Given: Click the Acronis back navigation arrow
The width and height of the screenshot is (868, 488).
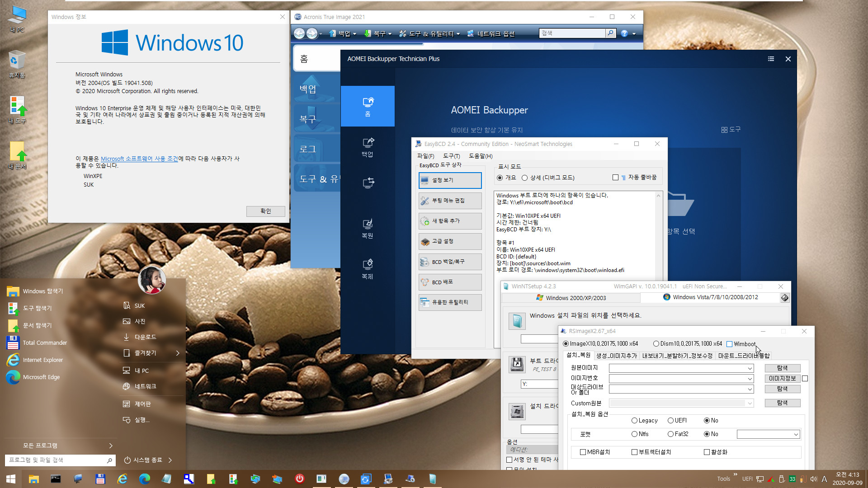Looking at the screenshot, I should (x=299, y=33).
